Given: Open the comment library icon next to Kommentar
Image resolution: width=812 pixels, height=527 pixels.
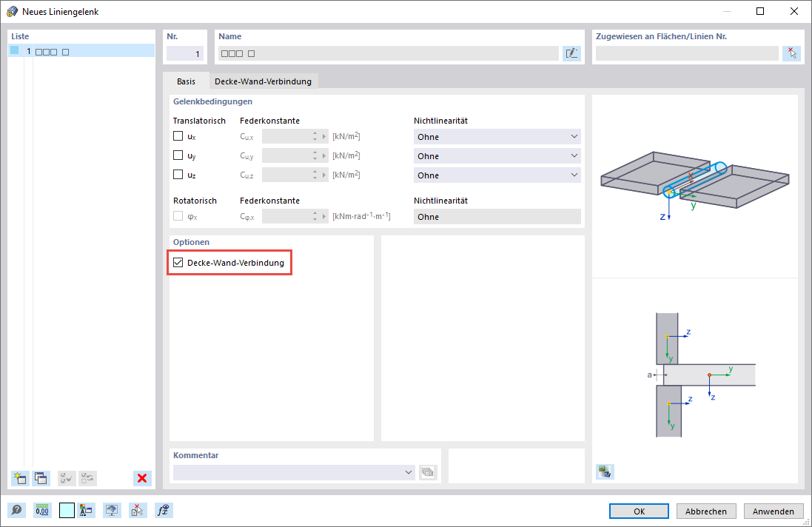Looking at the screenshot, I should pos(428,472).
